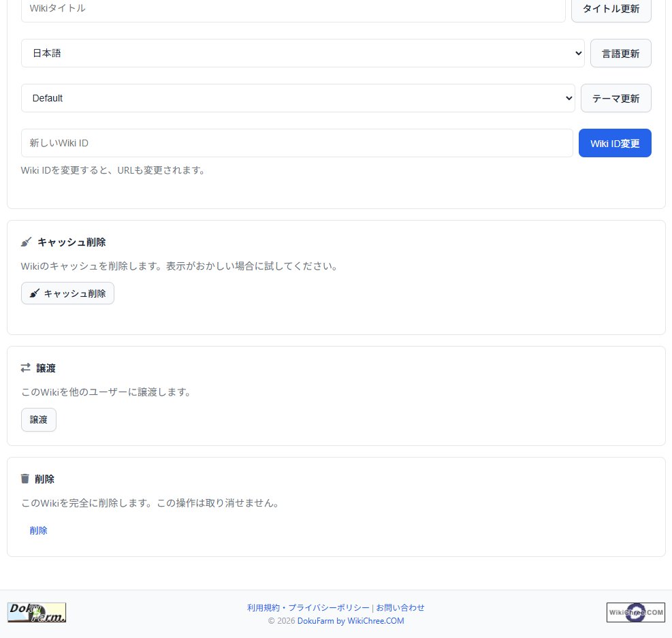Click the blue 削除 link

(x=39, y=530)
